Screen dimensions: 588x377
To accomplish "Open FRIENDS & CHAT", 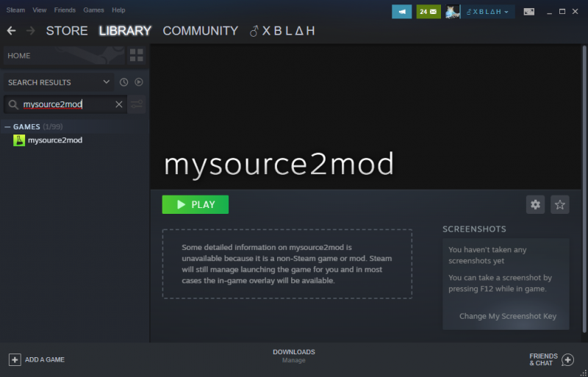I will (551, 360).
